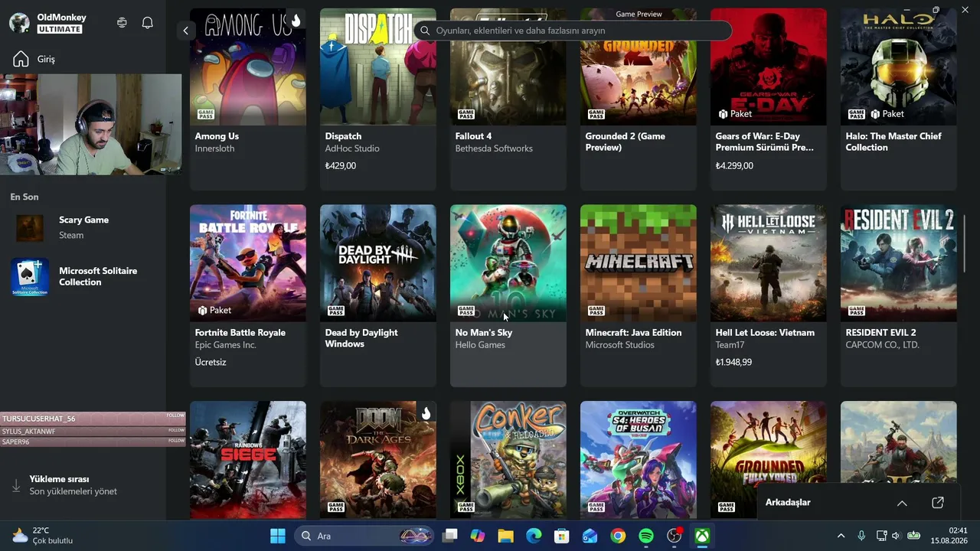Open Halo: The Master Chief Collection

(x=899, y=99)
